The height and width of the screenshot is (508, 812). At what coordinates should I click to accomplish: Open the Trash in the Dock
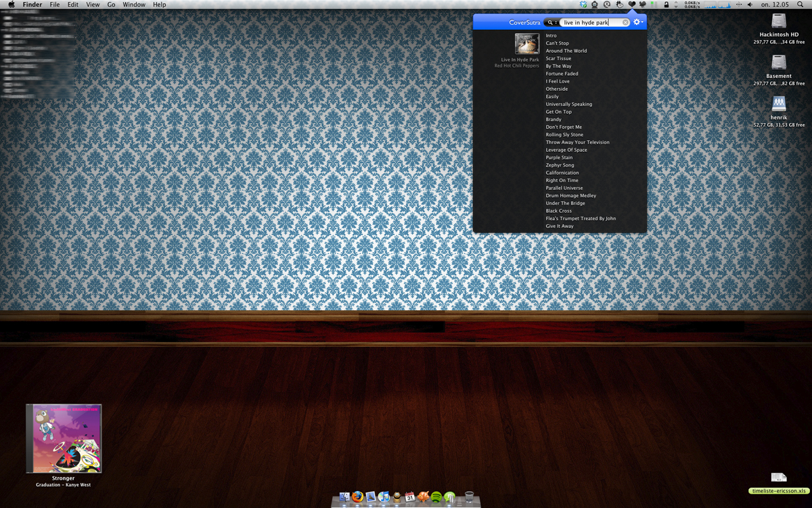tap(470, 496)
